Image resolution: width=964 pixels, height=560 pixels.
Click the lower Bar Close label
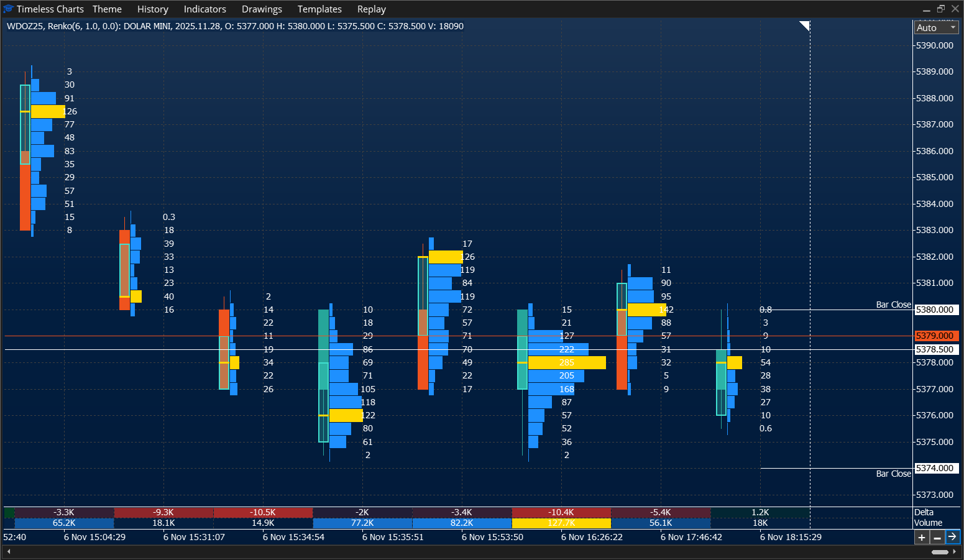pos(893,473)
